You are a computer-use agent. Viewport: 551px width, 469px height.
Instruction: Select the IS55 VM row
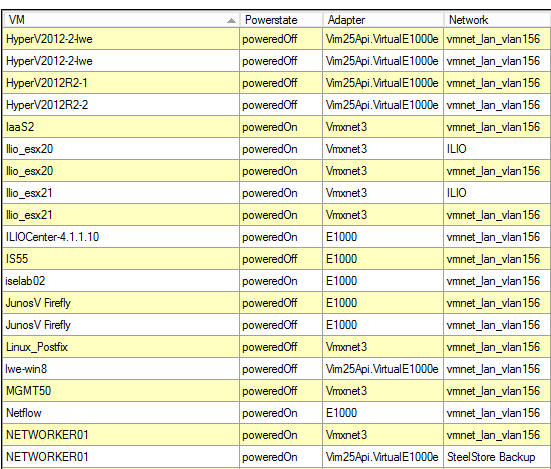[277, 259]
